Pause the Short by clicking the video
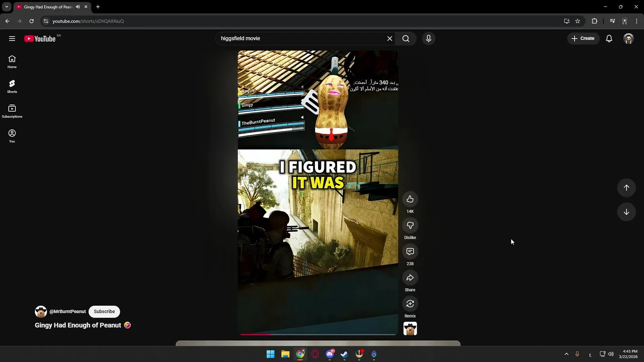 (318, 192)
